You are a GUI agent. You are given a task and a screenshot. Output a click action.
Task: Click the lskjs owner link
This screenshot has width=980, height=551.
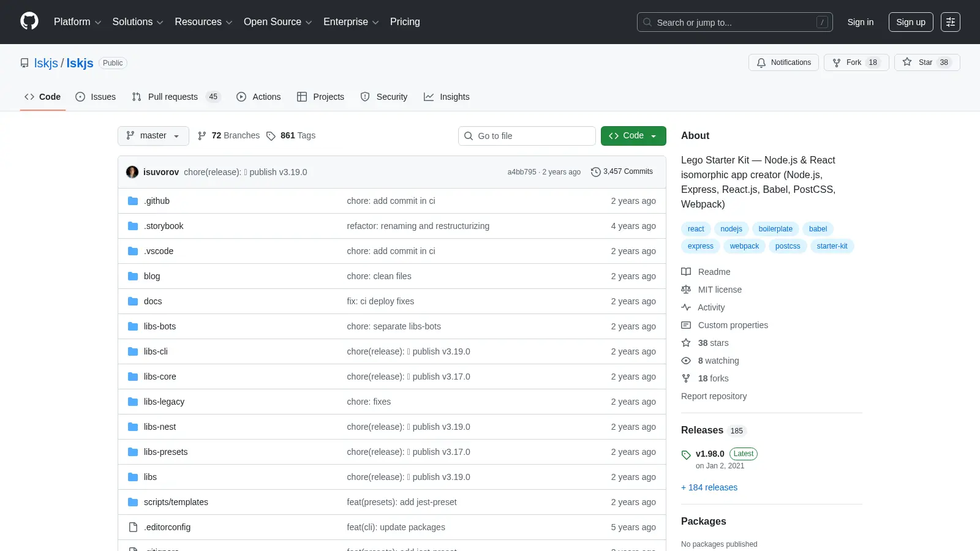click(x=46, y=63)
